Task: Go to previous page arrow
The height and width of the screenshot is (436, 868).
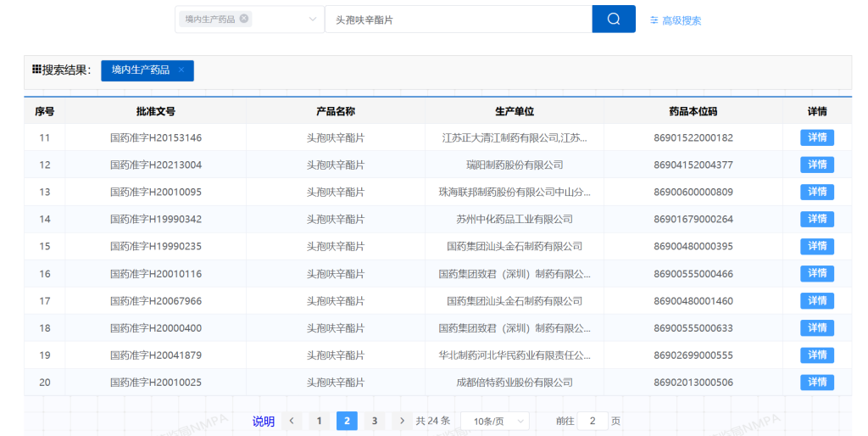Action: 292,421
